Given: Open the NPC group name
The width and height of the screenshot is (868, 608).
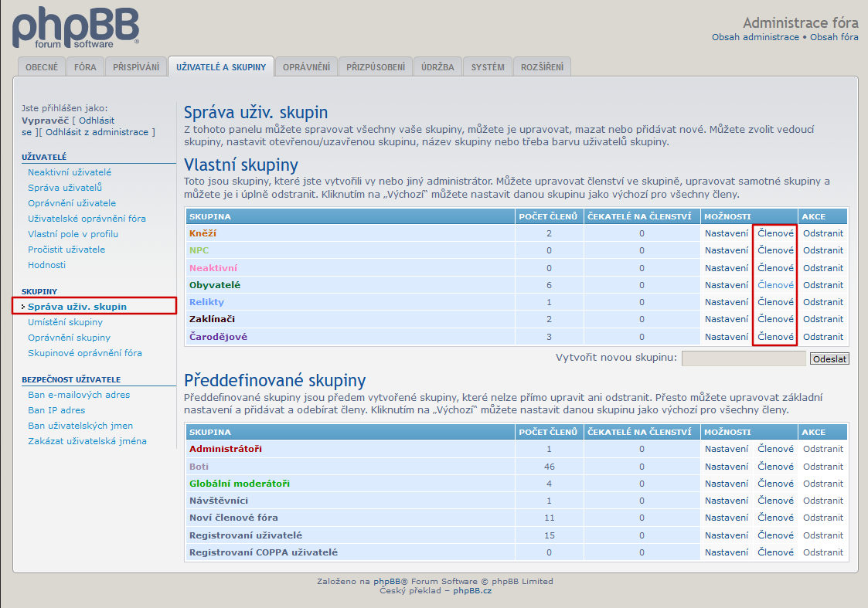Looking at the screenshot, I should [199, 250].
